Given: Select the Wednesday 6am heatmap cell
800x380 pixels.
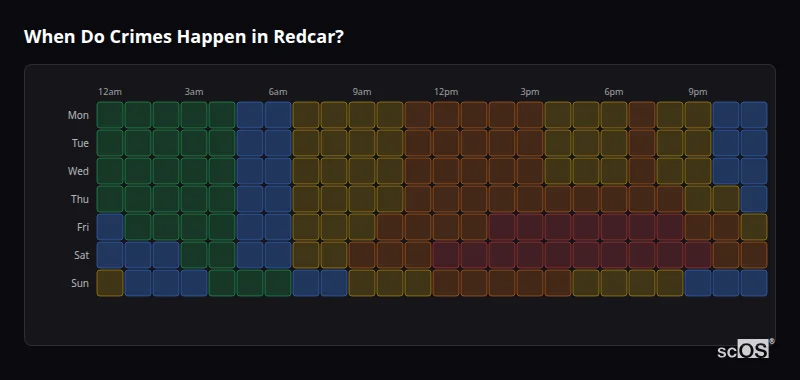Looking at the screenshot, I should [x=278, y=171].
